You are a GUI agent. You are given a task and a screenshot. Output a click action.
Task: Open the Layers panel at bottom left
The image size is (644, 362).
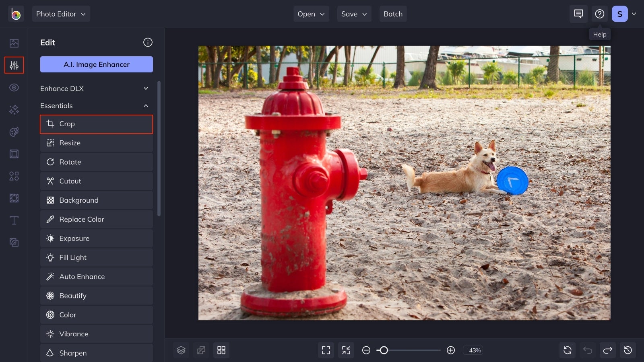[x=181, y=350]
